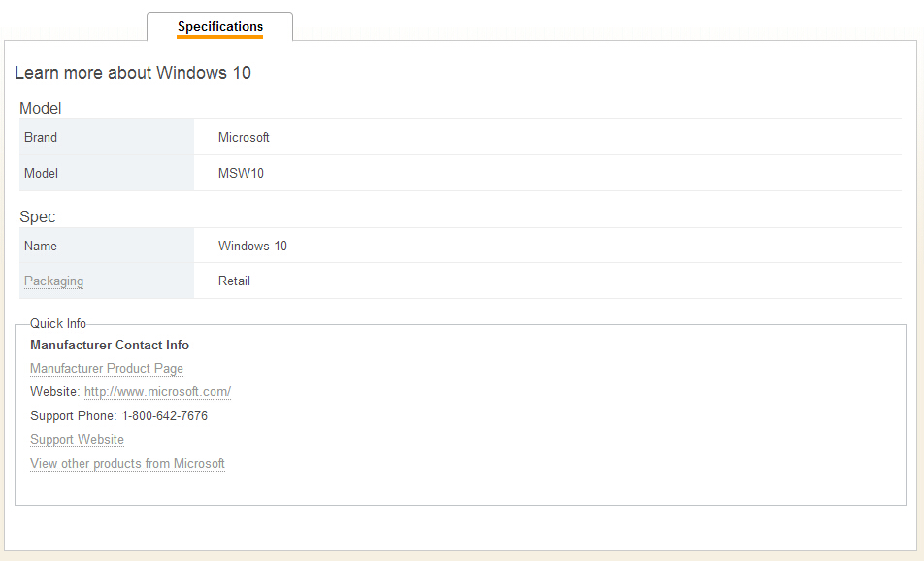The height and width of the screenshot is (561, 924).
Task: Visit the http://www.microsoft.com/ website link
Action: 157,392
